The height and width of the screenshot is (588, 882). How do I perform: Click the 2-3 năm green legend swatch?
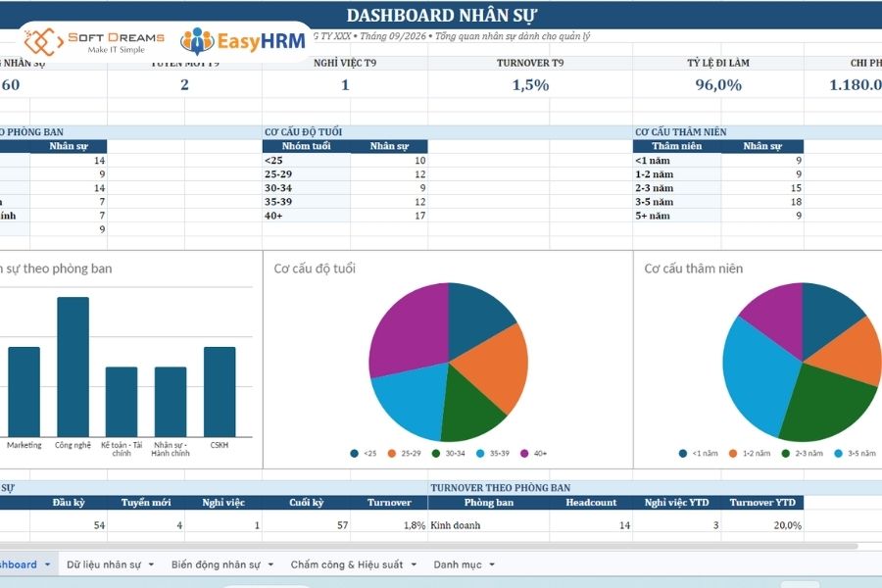click(785, 454)
